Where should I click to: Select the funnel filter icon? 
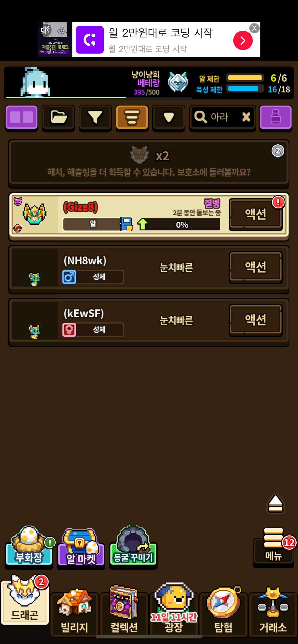pyautogui.click(x=95, y=118)
